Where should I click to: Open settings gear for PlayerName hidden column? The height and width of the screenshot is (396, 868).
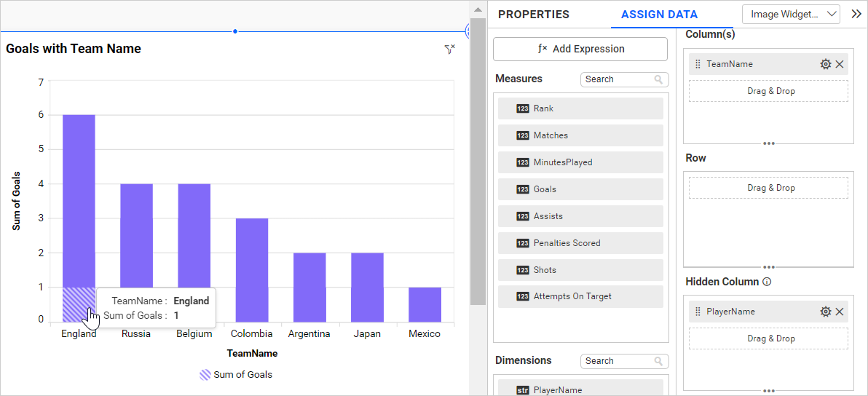pos(825,312)
